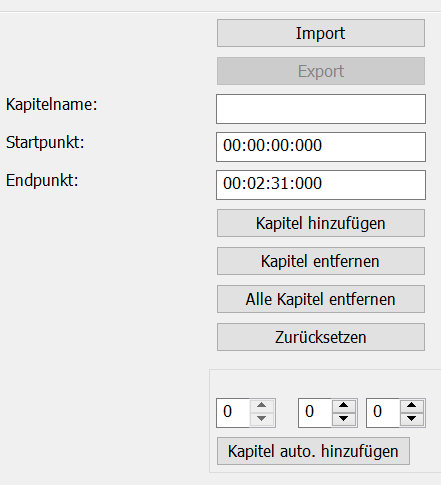
Task: Click inside the middle spinner number box
Action: pyautogui.click(x=315, y=413)
